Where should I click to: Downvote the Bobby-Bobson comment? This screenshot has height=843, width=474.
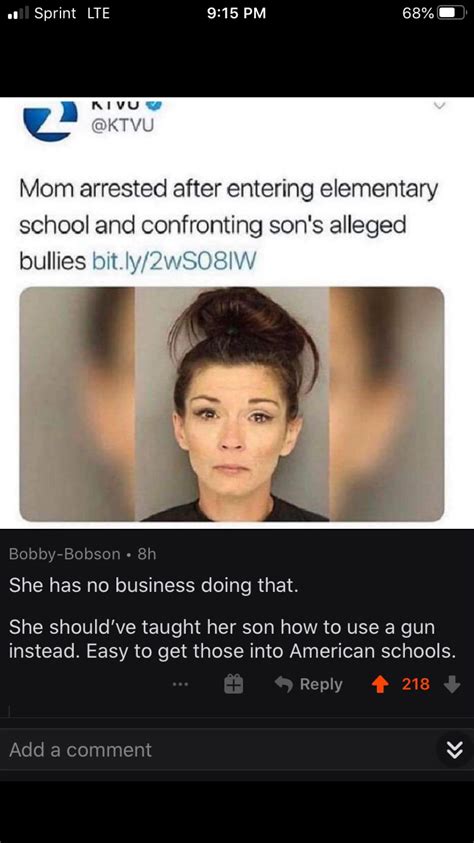click(453, 684)
